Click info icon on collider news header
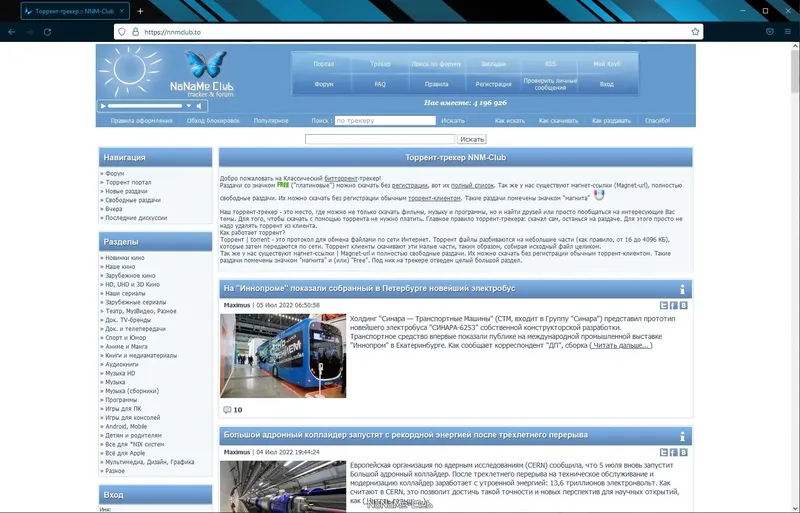The height and width of the screenshot is (513, 800). point(682,436)
